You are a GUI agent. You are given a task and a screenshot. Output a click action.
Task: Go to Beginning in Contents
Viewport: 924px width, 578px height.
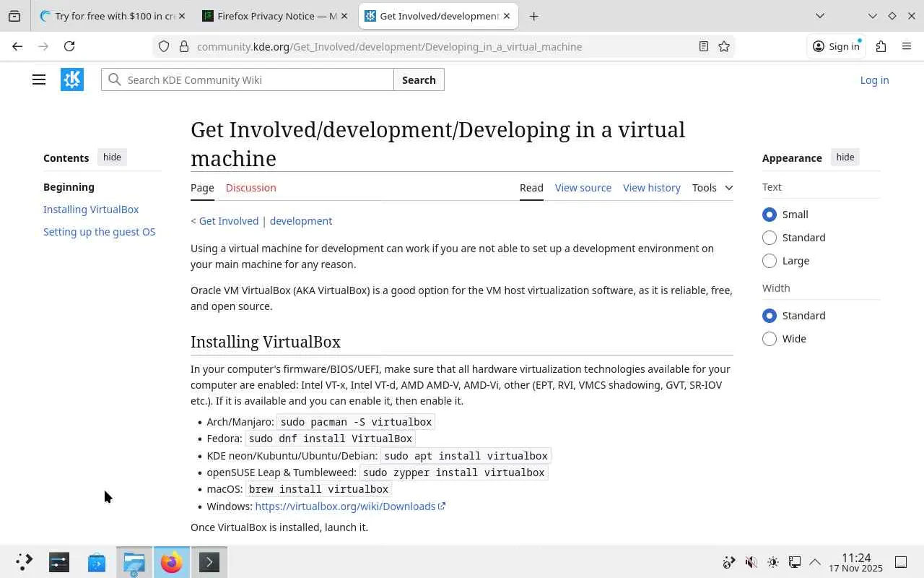(x=69, y=187)
